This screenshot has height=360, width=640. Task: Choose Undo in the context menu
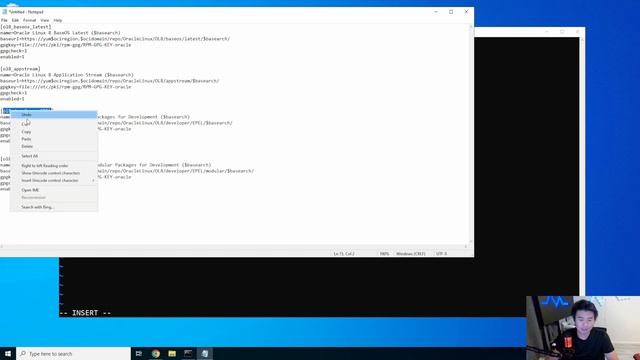click(53, 115)
